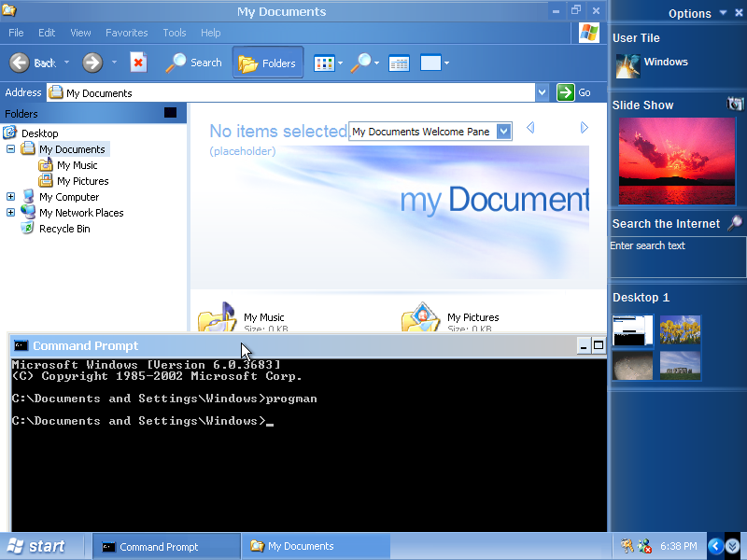Toggle the Folders pane button
Screen dimensions: 747x560
pos(268,63)
